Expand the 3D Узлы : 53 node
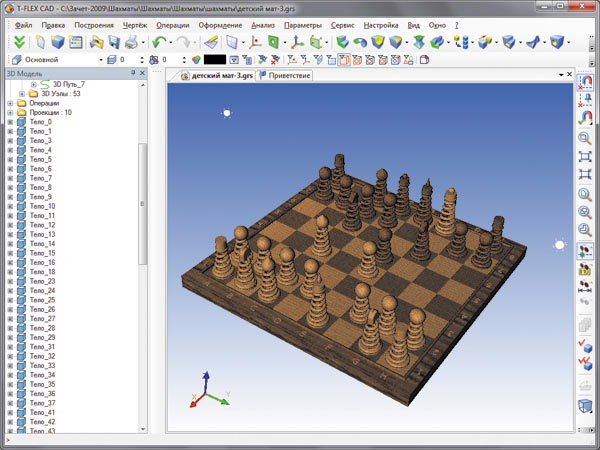The width and height of the screenshot is (600, 450). 22,94
